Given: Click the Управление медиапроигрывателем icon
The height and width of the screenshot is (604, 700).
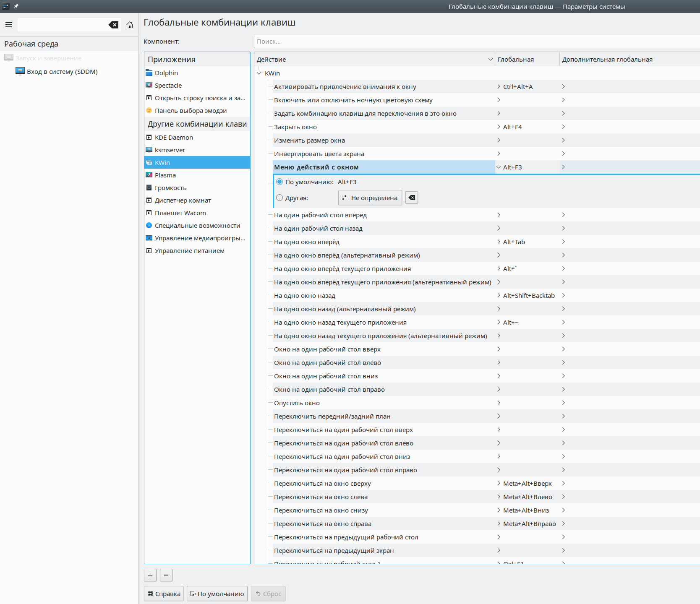Looking at the screenshot, I should point(149,238).
